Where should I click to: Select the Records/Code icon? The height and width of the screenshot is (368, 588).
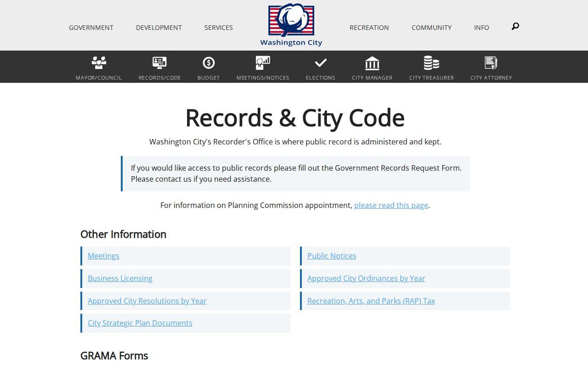(159, 63)
